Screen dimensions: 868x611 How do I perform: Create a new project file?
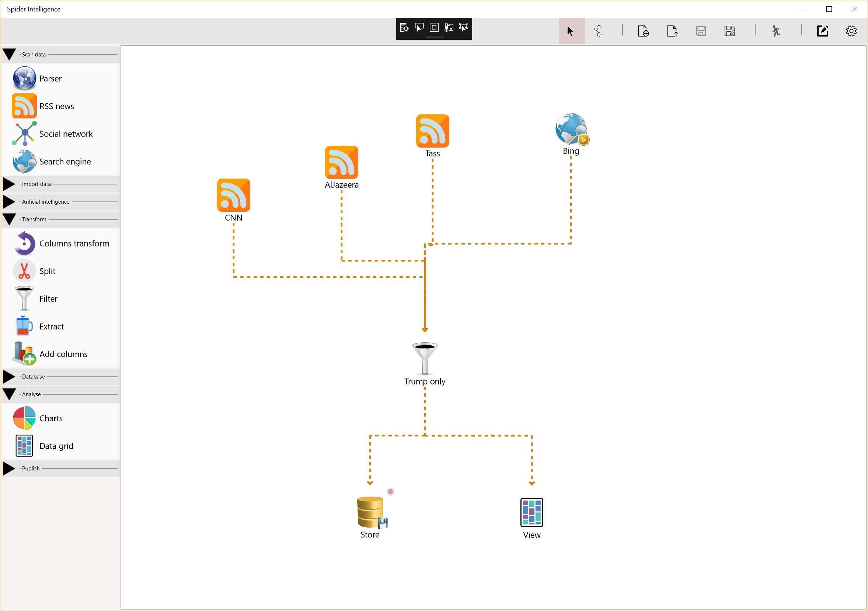click(x=643, y=31)
